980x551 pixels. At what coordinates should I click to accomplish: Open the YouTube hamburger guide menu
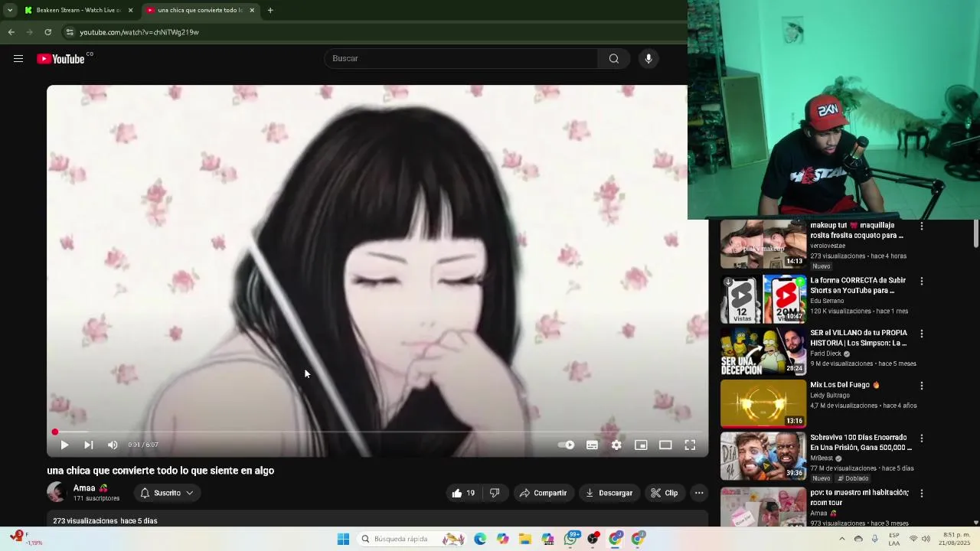pyautogui.click(x=18, y=59)
